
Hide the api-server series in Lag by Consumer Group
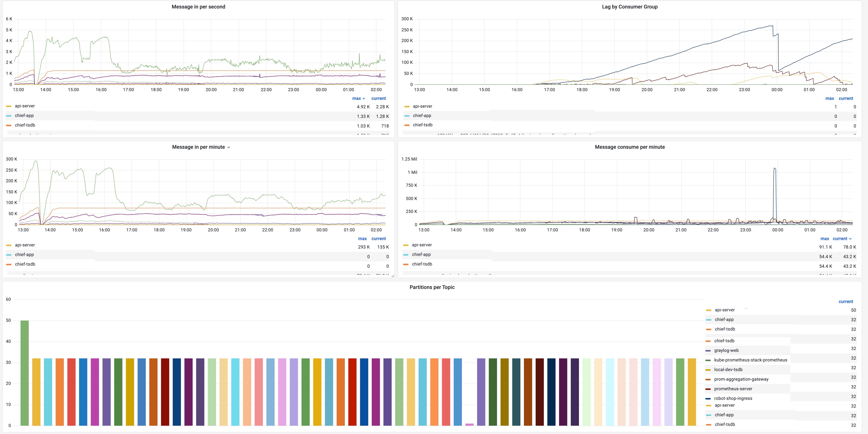click(423, 106)
